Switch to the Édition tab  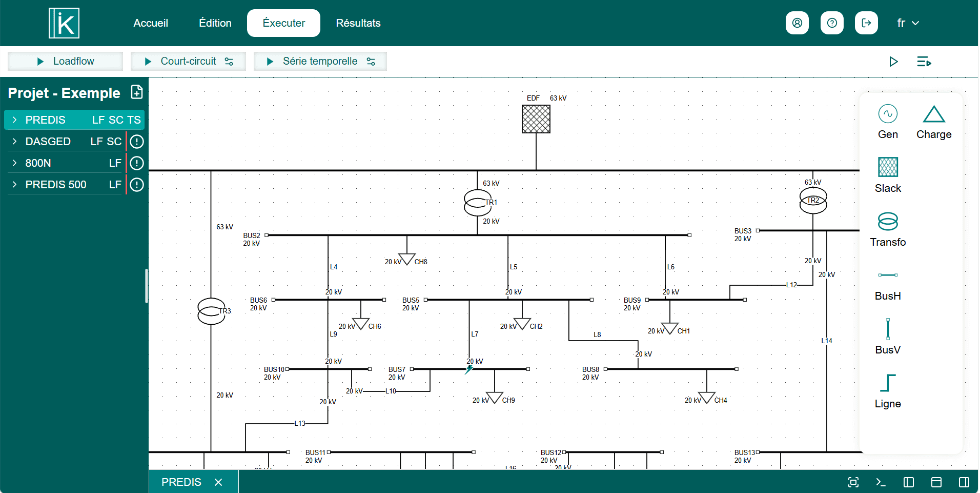215,23
